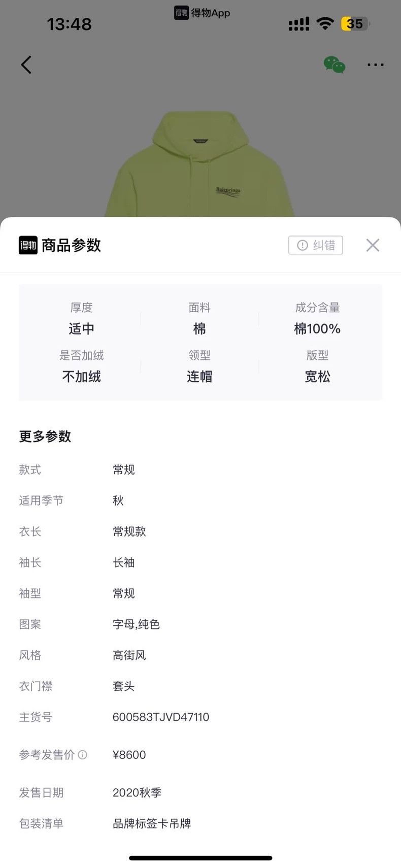The width and height of the screenshot is (401, 868).
Task: Tap the green hoodie product image
Action: pos(201,165)
